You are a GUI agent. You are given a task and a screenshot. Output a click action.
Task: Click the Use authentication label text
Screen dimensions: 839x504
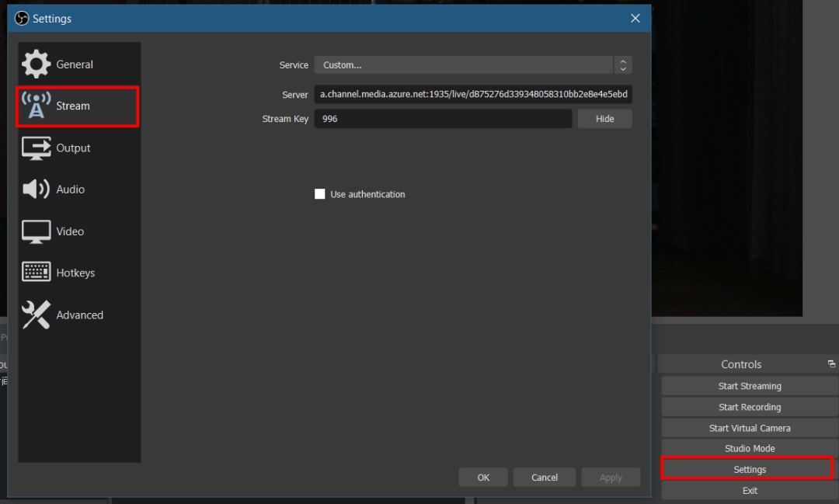367,194
